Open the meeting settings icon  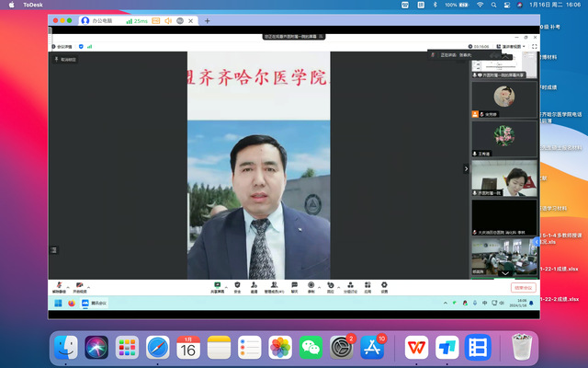point(384,286)
